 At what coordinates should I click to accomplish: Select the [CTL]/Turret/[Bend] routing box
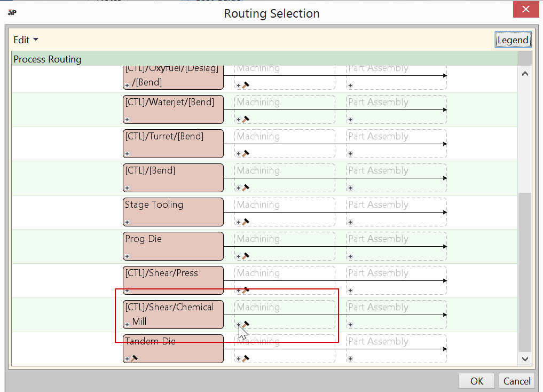coord(173,143)
